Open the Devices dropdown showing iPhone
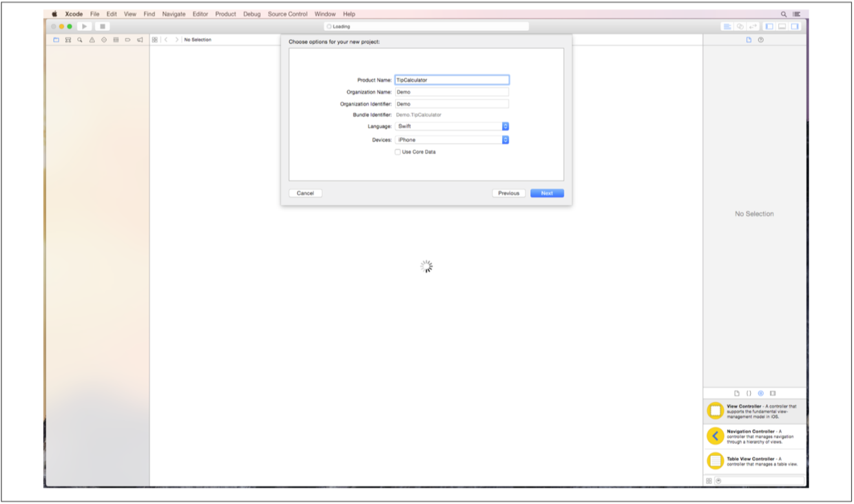The image size is (854, 504). tap(451, 140)
